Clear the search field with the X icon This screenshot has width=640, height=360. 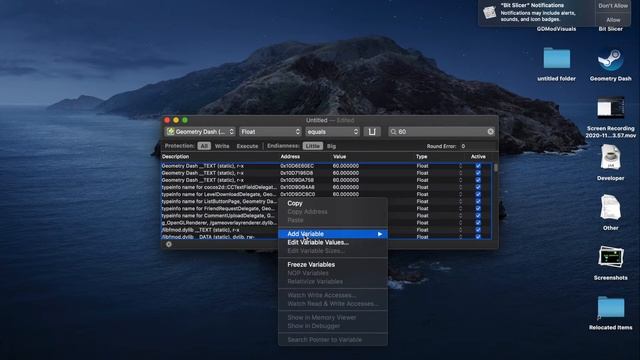pyautogui.click(x=490, y=131)
